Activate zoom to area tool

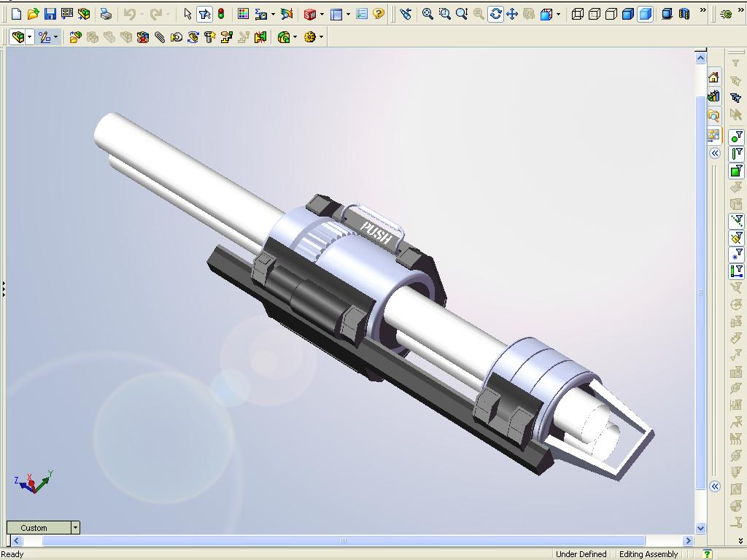[x=444, y=14]
